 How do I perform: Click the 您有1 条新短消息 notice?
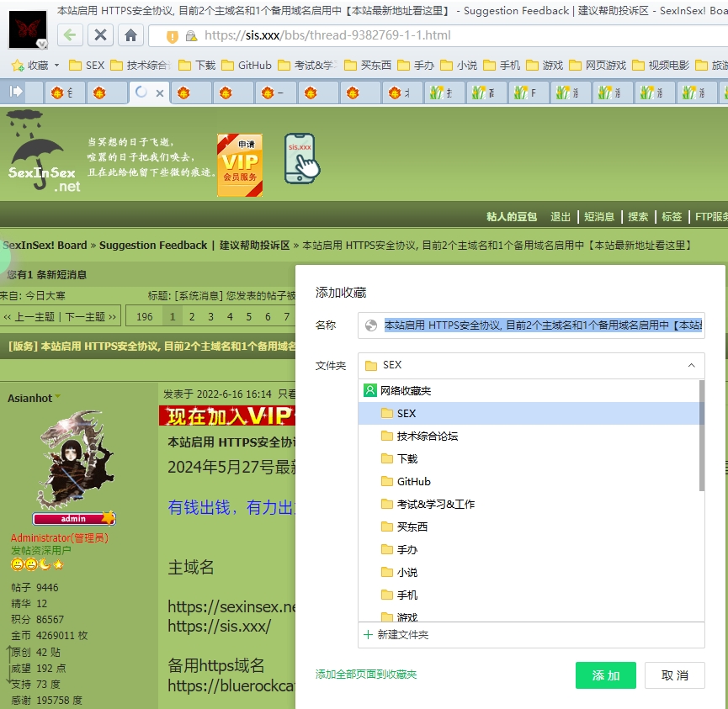coord(47,275)
